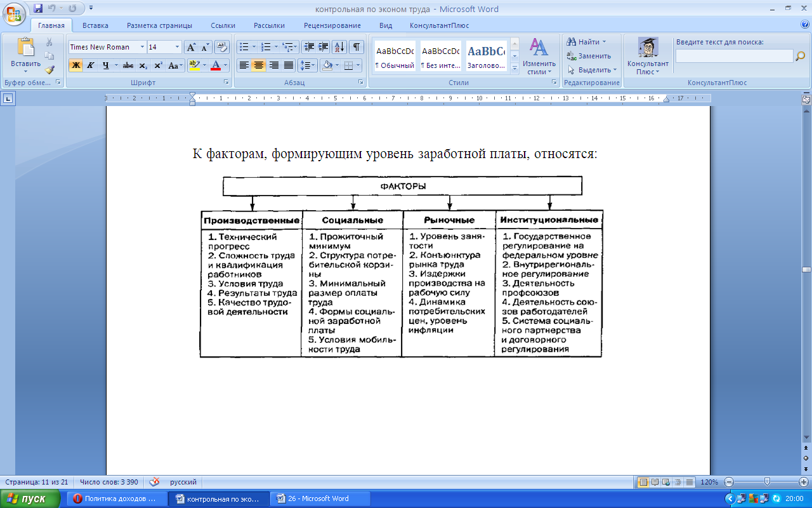Increase font size with grow font icon
This screenshot has width=812, height=508.
point(191,47)
